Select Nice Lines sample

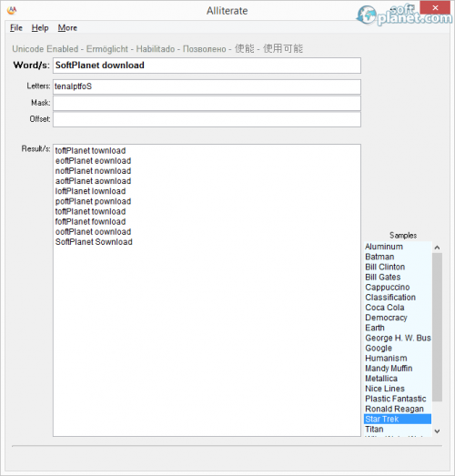tap(398, 389)
